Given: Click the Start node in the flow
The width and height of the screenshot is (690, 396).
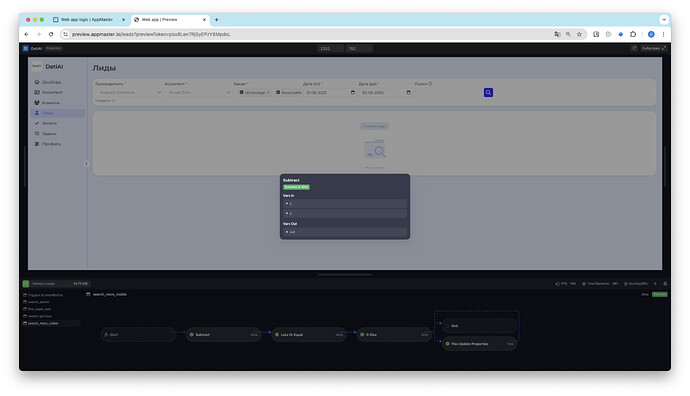Looking at the screenshot, I should point(137,335).
